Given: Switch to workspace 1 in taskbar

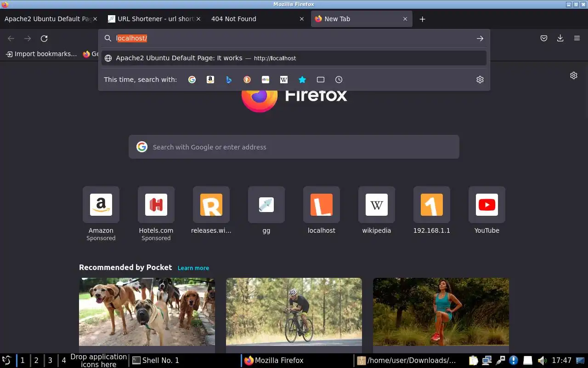Looking at the screenshot, I should coord(23,361).
